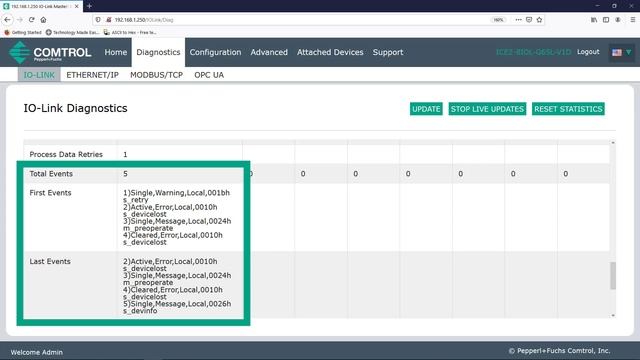Open Attached Devices menu

(330, 52)
